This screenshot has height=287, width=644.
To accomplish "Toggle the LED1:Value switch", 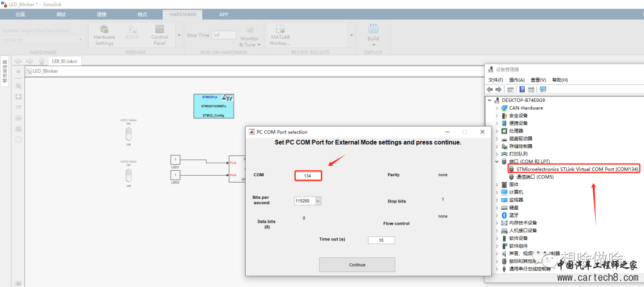I will 129,133.
